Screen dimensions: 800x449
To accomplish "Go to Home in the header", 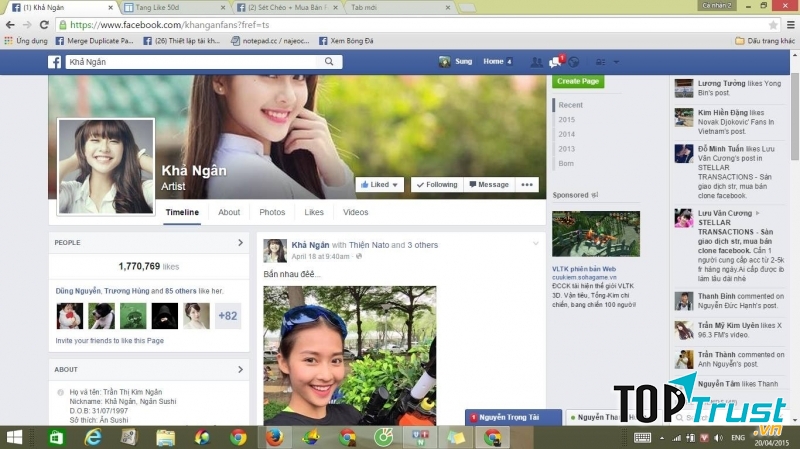I will click(x=493, y=62).
